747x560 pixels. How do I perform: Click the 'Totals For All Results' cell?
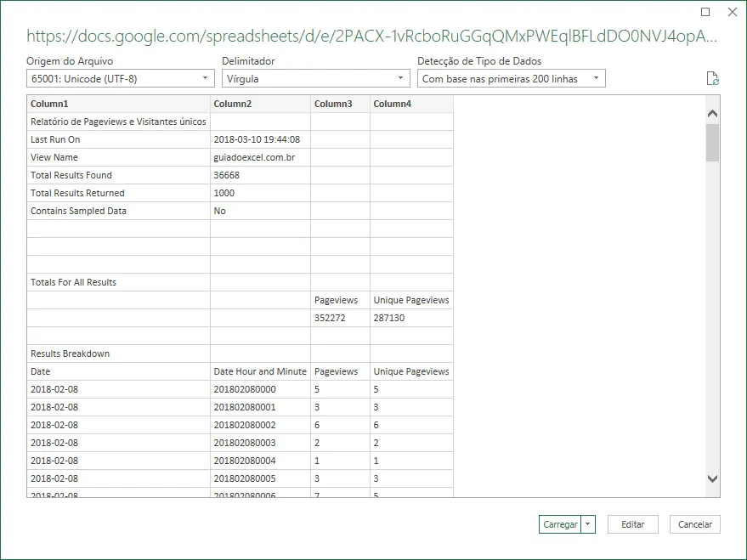pos(119,282)
